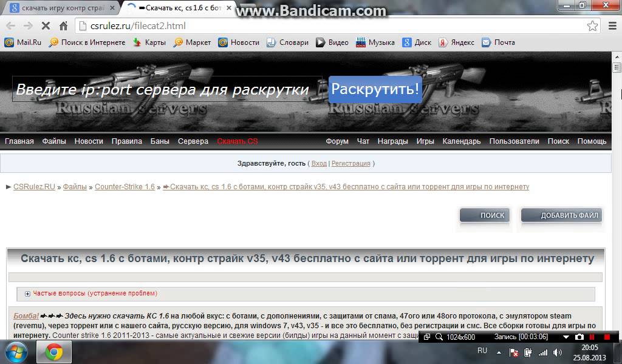
Task: Click the Вход login link
Action: [319, 163]
